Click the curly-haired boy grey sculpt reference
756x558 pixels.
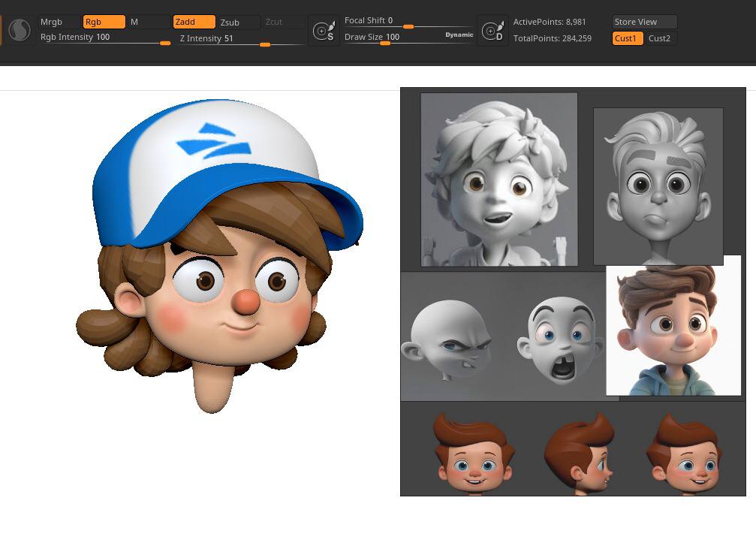(x=498, y=179)
